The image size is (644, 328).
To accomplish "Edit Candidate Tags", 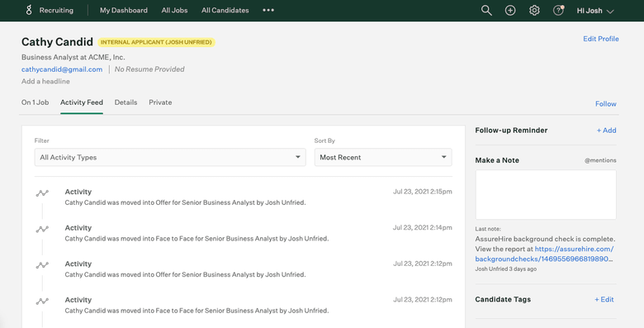I will coord(604,300).
